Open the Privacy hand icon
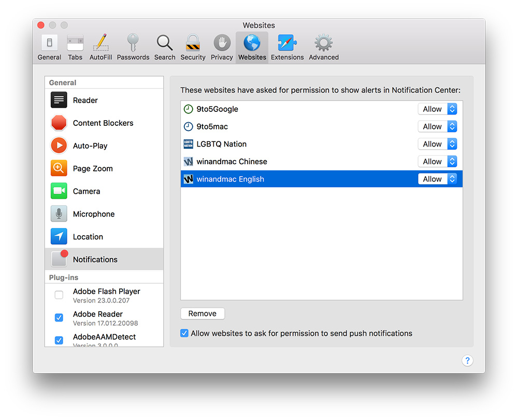Image resolution: width=518 pixels, height=420 pixels. (222, 44)
